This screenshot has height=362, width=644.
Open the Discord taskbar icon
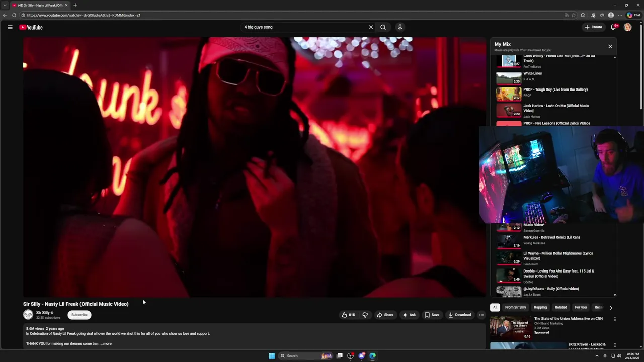pyautogui.click(x=361, y=356)
